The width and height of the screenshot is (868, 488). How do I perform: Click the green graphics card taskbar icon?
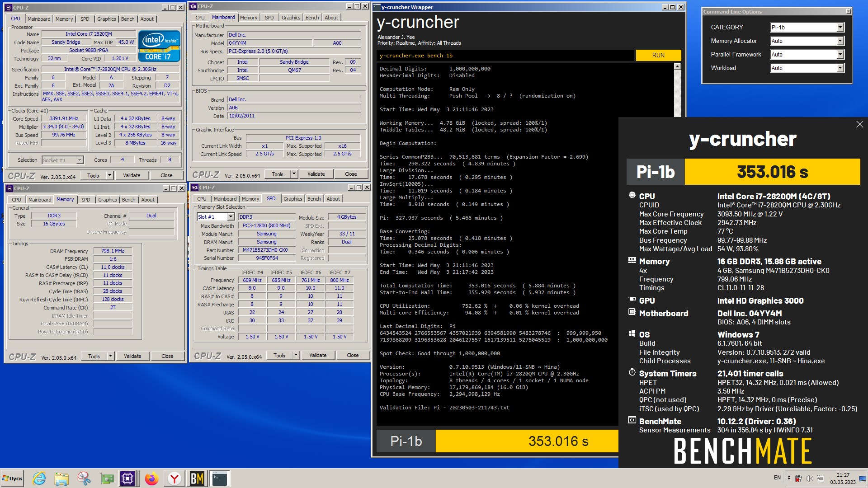click(x=107, y=478)
